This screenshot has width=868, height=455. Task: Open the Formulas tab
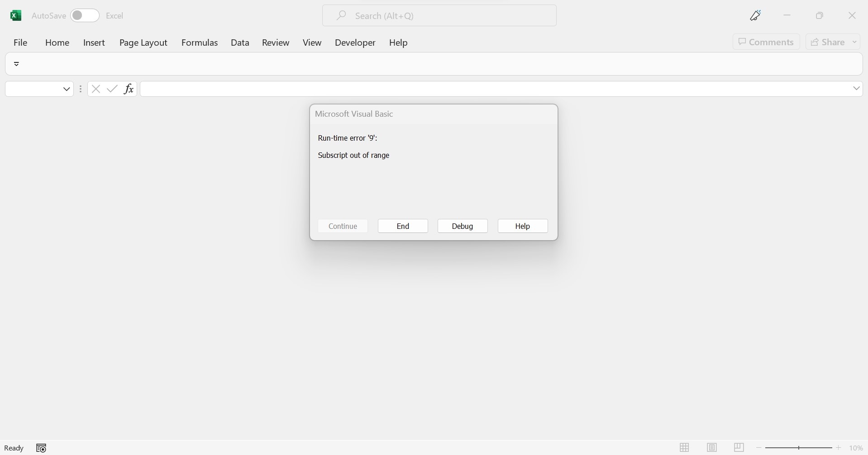pos(200,43)
